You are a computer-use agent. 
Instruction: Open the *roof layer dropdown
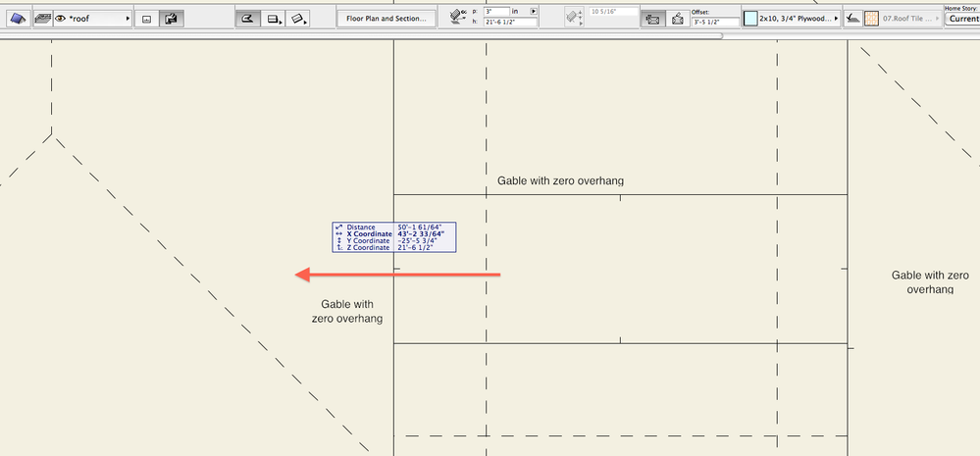[x=94, y=19]
